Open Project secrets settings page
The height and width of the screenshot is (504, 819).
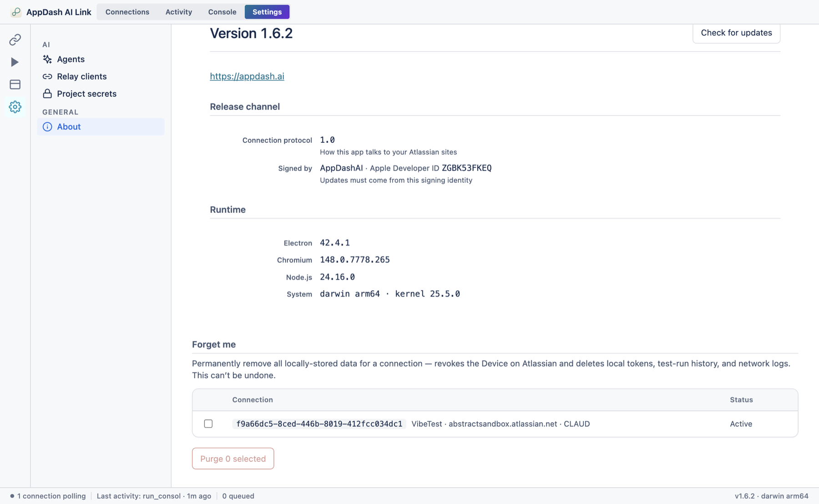coord(101,94)
